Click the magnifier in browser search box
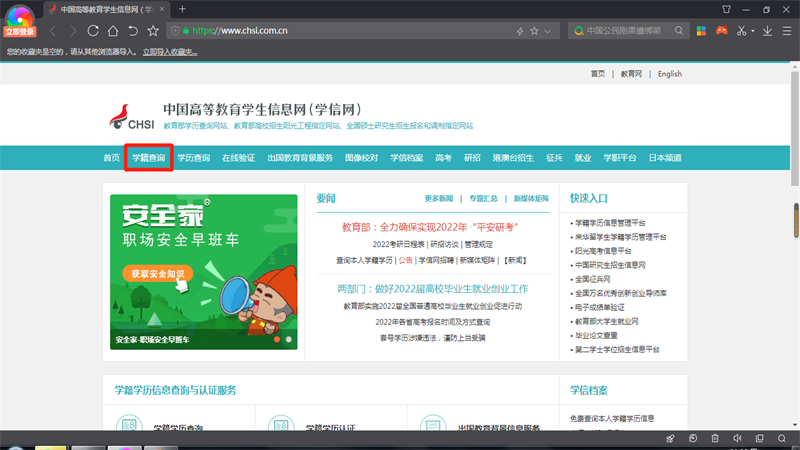Screen dimensions: 800x450 pos(679,31)
